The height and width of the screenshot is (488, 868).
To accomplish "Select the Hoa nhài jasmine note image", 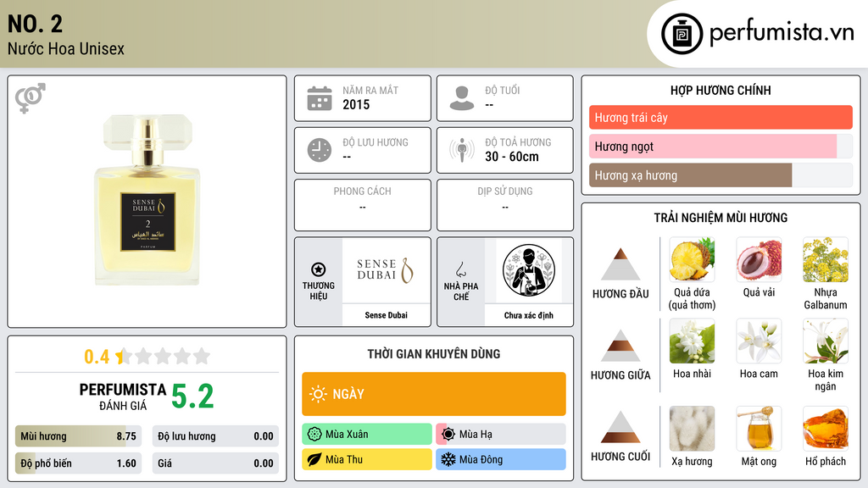I will [692, 341].
